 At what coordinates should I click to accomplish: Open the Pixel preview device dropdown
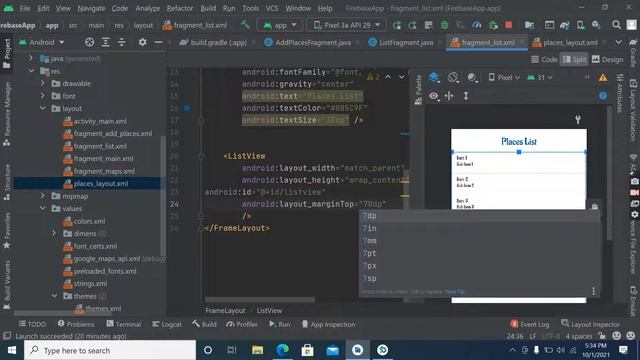click(x=504, y=78)
